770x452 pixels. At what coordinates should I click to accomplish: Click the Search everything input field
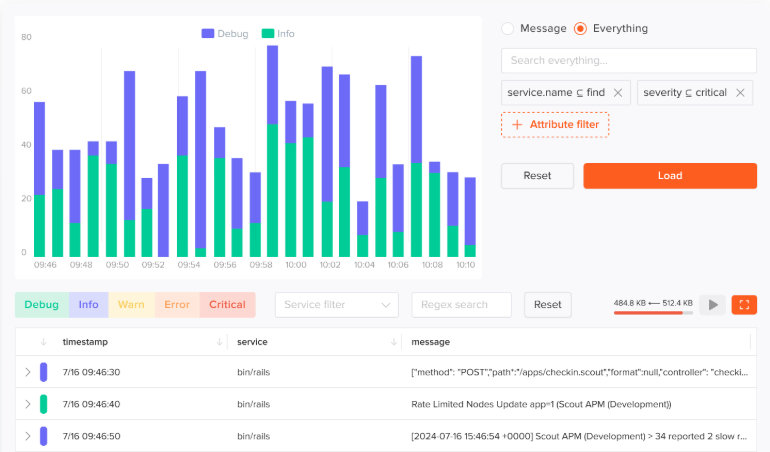click(x=629, y=60)
